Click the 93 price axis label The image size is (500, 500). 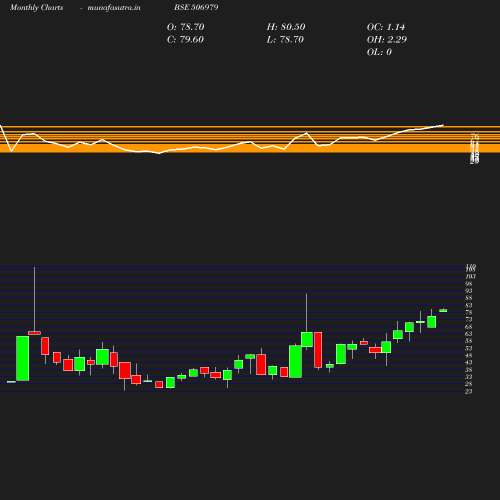coord(469,291)
